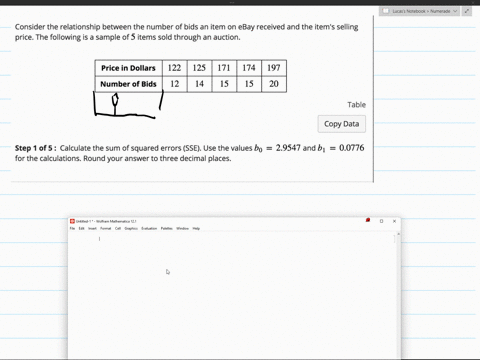480x360 pixels.
Task: Open the Insert menu in Mathematica
Action: click(92, 228)
